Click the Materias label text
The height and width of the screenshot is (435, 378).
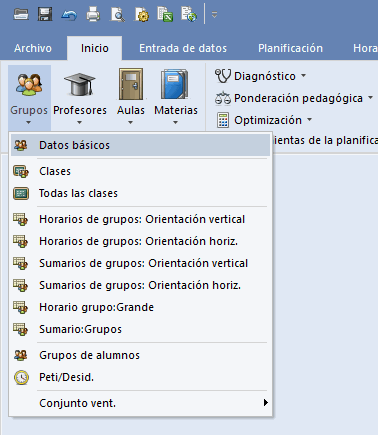click(x=176, y=110)
